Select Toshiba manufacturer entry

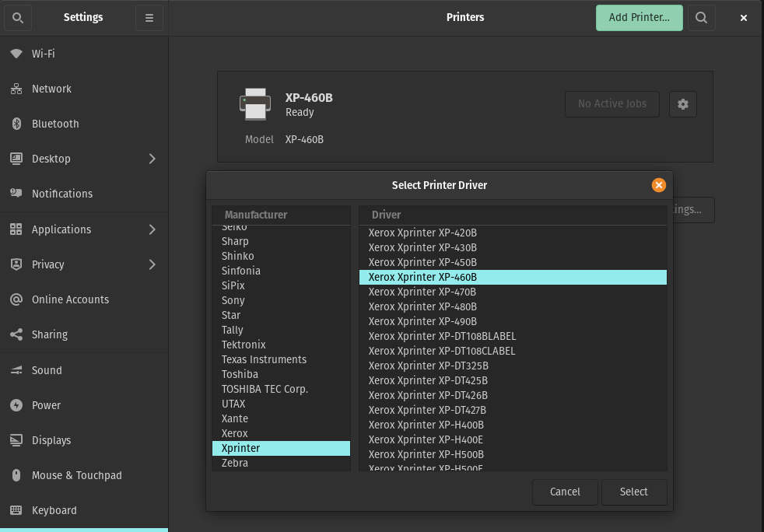coord(281,375)
